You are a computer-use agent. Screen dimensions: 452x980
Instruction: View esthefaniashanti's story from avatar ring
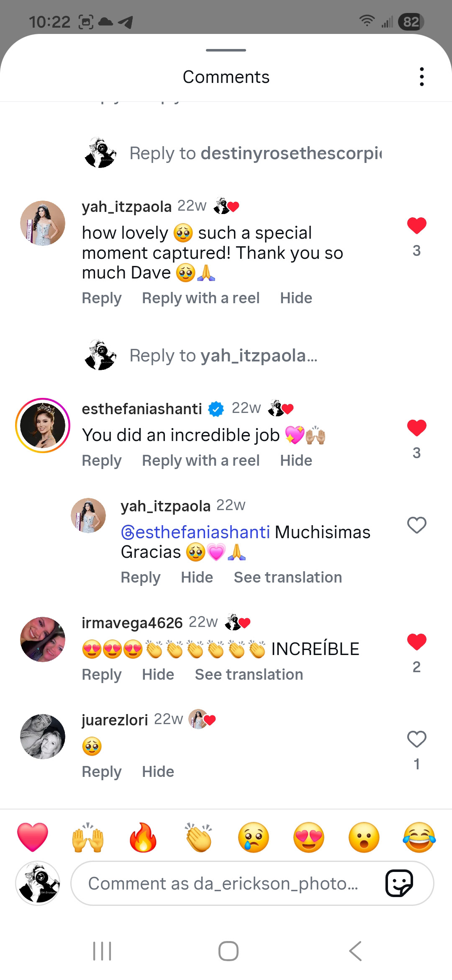[43, 426]
